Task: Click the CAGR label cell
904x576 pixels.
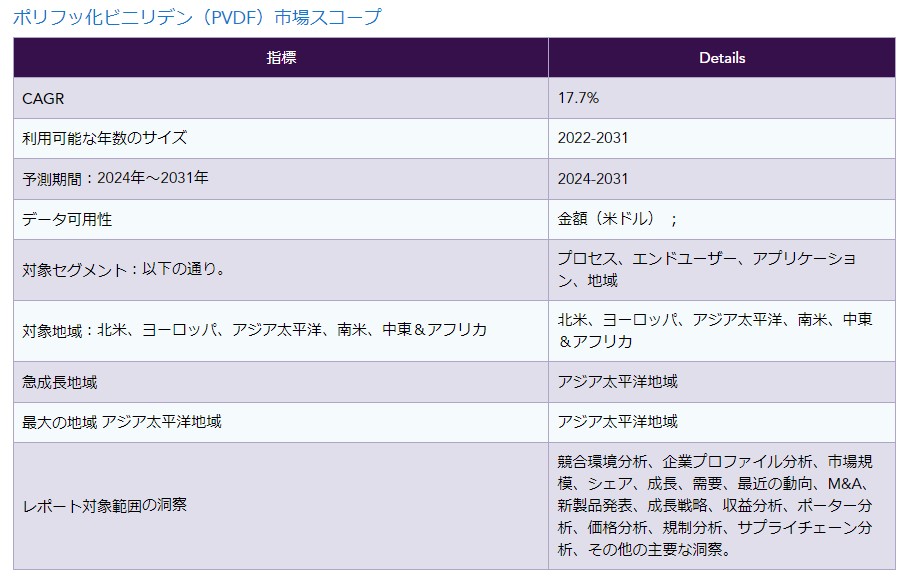Action: click(x=44, y=98)
